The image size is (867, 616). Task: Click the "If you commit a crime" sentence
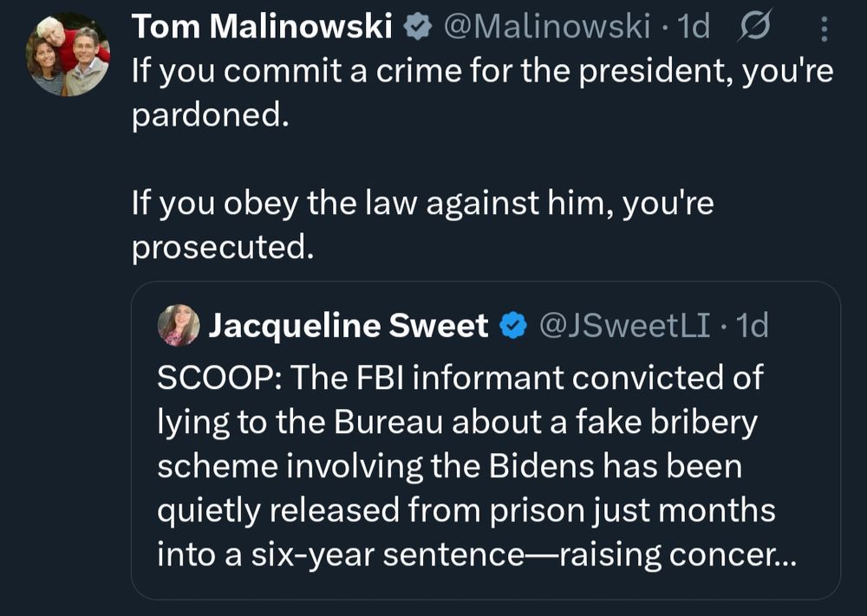[481, 70]
